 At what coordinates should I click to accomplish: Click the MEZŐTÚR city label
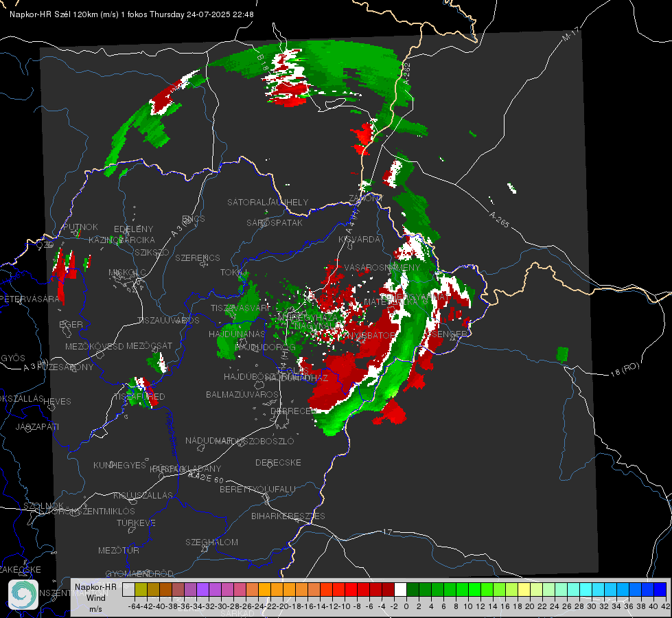coord(119,550)
